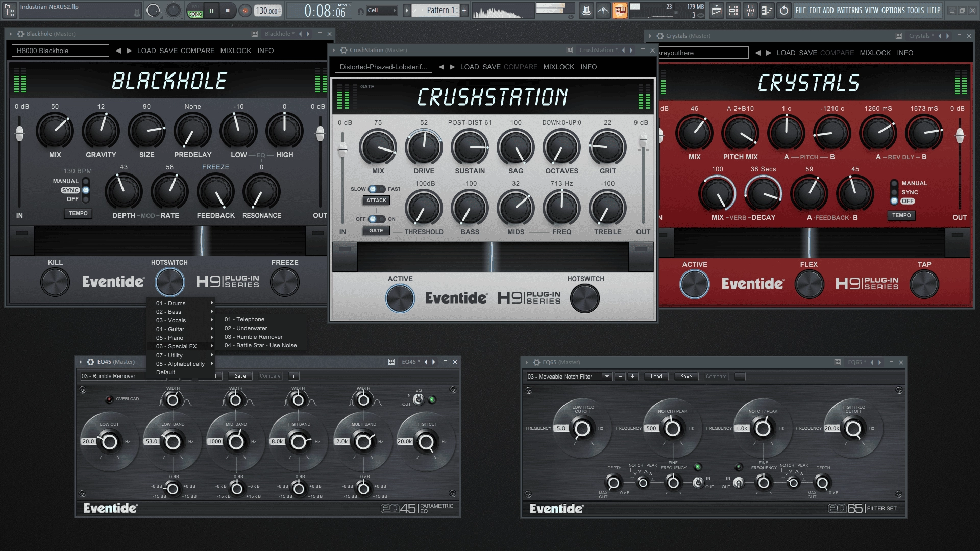Add new pattern with plus button
Viewport: 980px width, 551px height.
click(464, 10)
